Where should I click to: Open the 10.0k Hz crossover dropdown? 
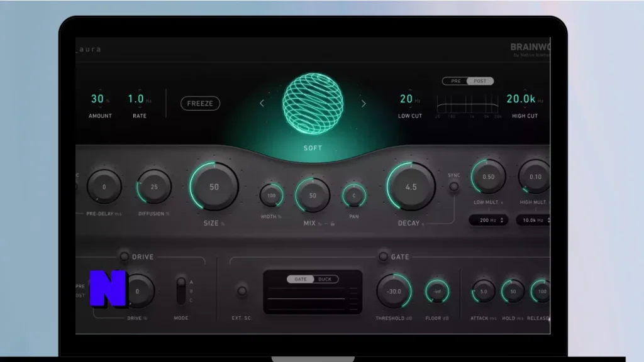(x=533, y=221)
